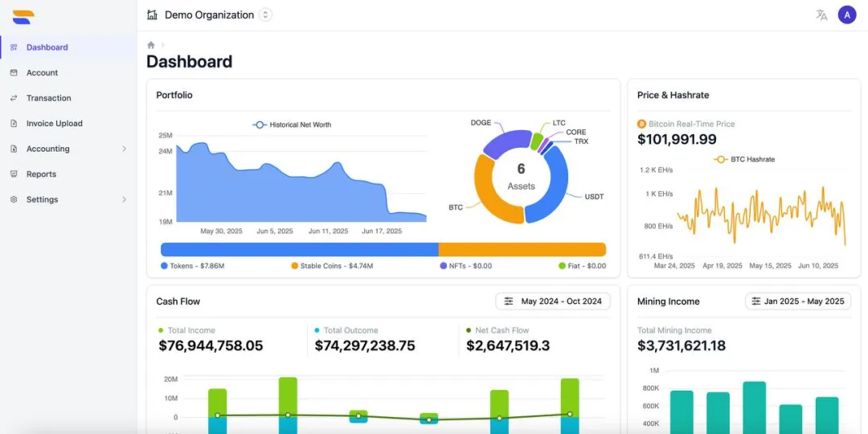Open Invoice Upload page
Screen dimensions: 868x434
(54, 124)
